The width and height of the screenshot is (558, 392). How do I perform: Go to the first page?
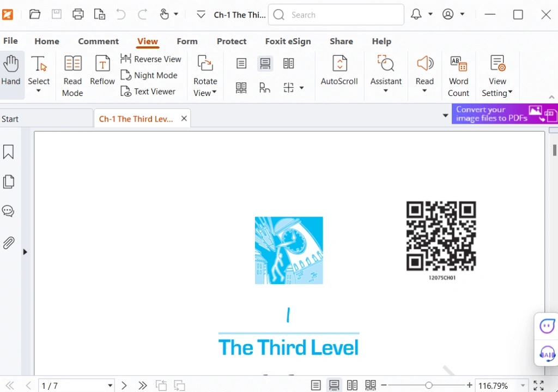coord(10,385)
